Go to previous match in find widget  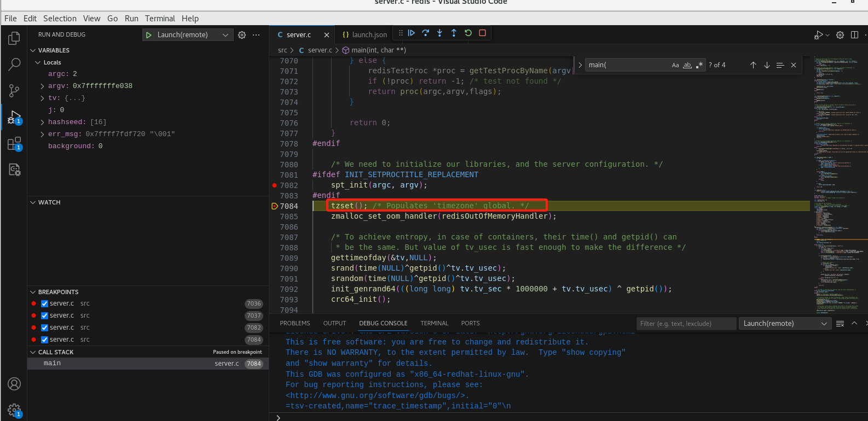(753, 65)
